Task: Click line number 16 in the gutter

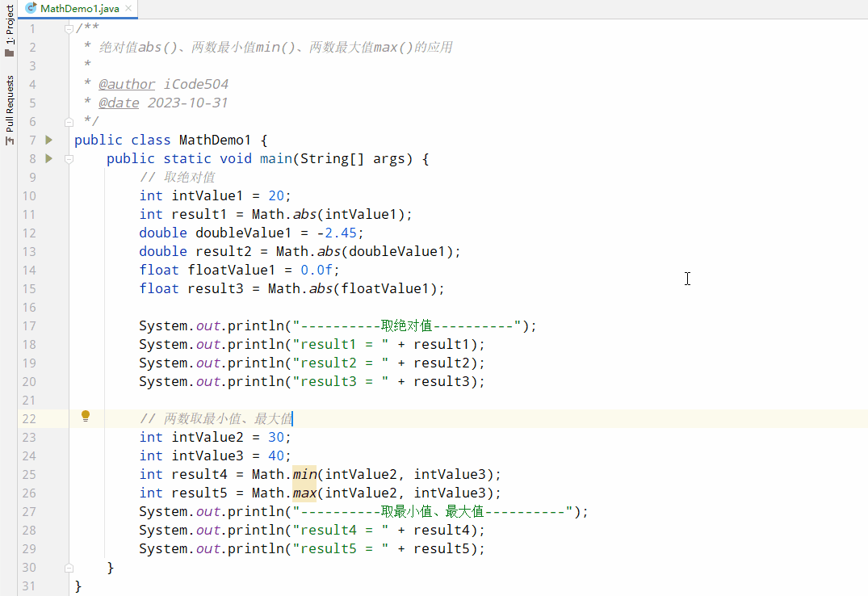Action: point(29,307)
